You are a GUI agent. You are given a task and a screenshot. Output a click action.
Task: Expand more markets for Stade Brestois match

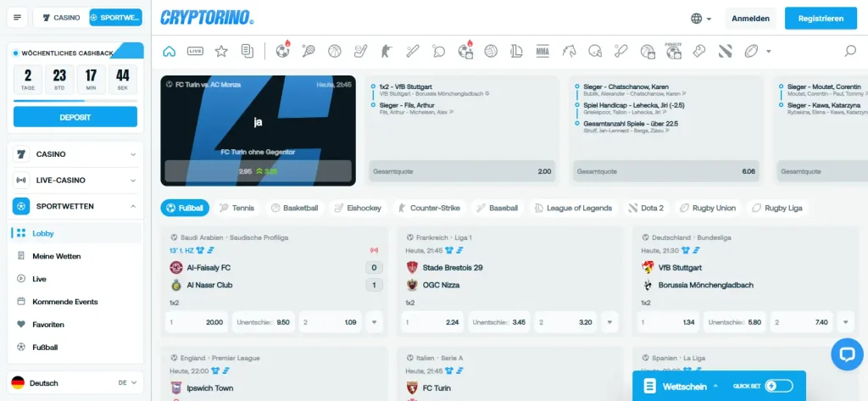(609, 322)
